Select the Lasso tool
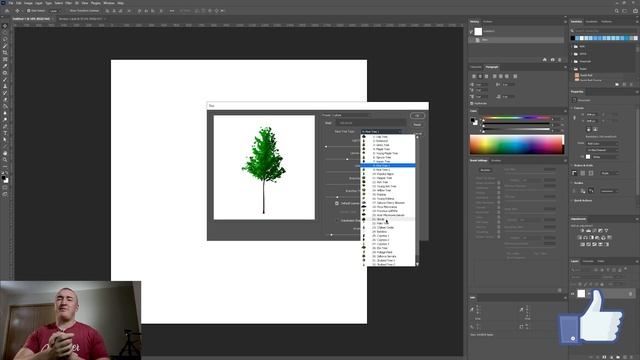 pos(5,40)
